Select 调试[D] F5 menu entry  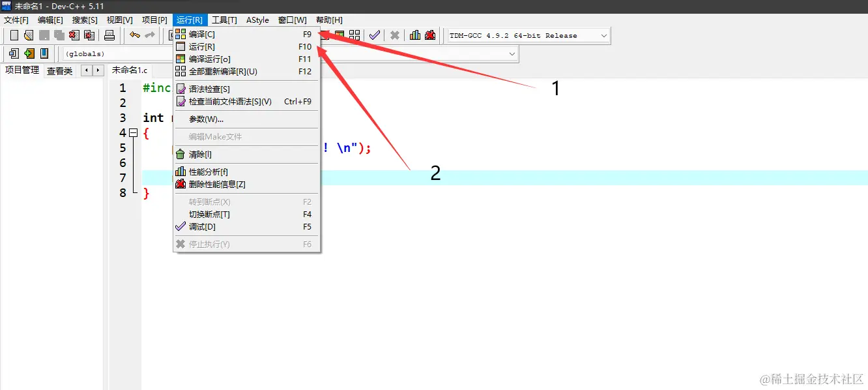pos(246,226)
